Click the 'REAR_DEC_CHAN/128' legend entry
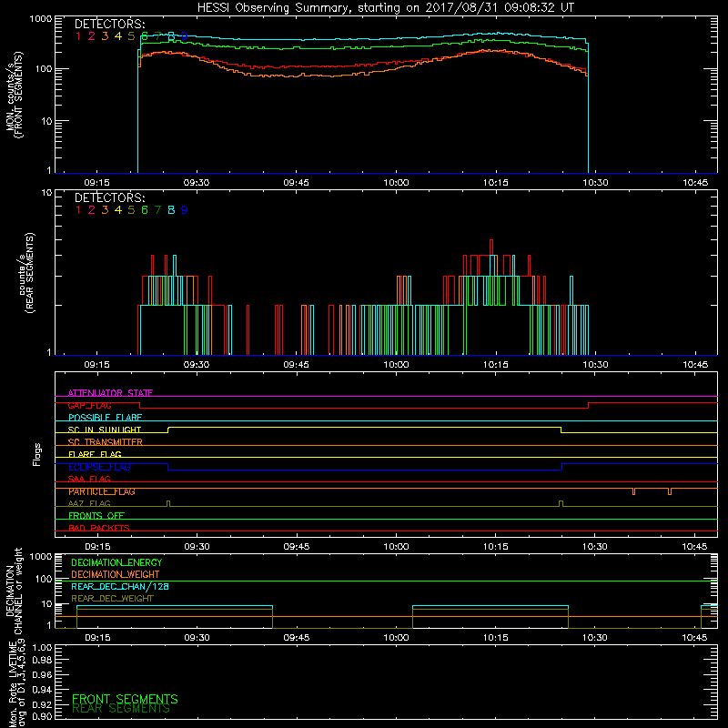The height and width of the screenshot is (728, 728). (120, 587)
